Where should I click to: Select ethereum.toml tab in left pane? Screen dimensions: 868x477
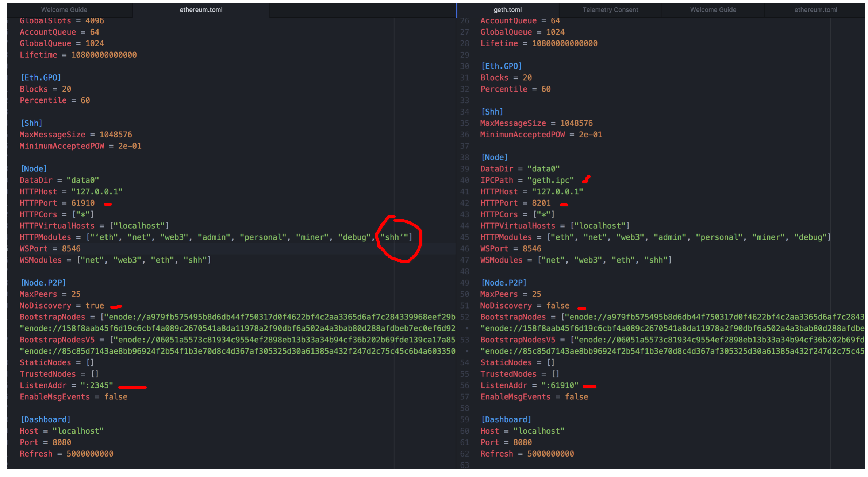coord(201,10)
